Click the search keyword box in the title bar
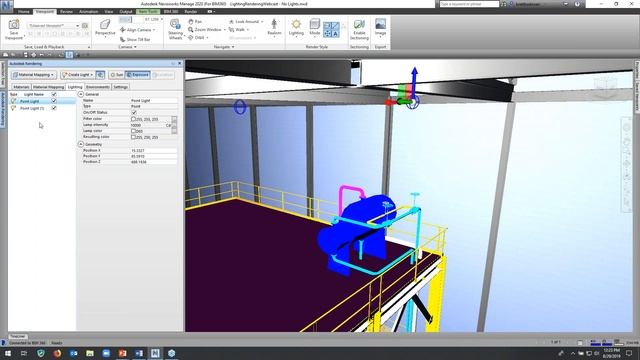 coord(469,4)
